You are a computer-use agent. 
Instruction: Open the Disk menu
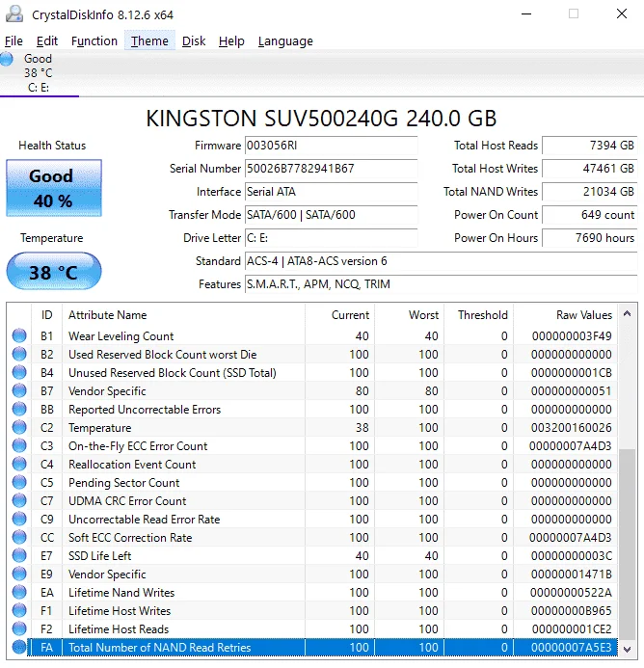194,40
